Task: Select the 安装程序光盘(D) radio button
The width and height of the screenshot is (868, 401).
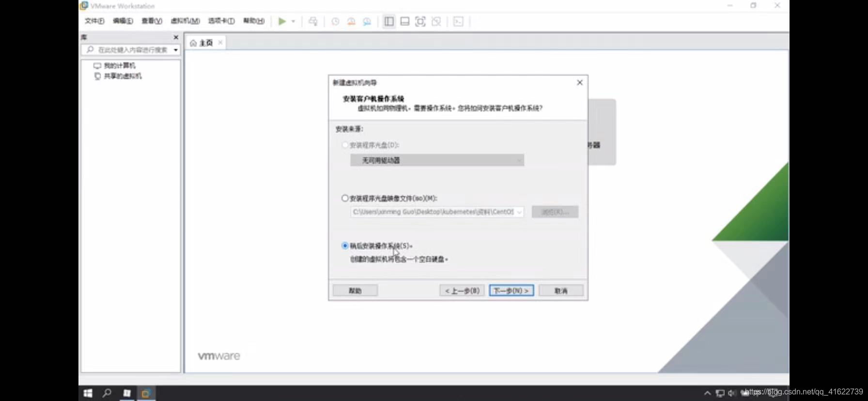Action: [345, 145]
